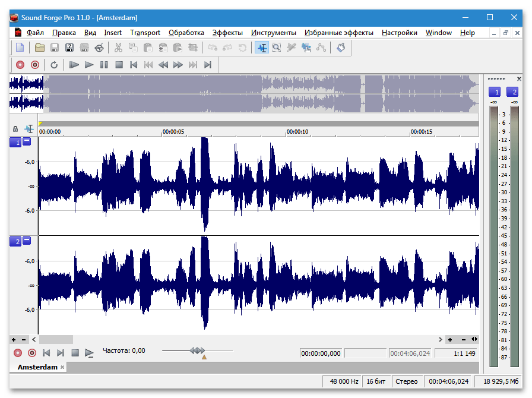Open the Настройки menu
The width and height of the screenshot is (532, 398).
(400, 33)
